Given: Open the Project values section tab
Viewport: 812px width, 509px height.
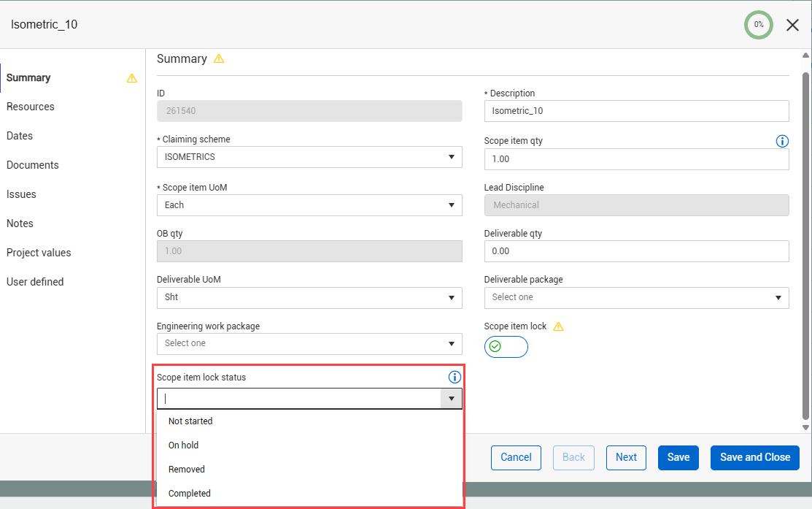Looking at the screenshot, I should click(72, 253).
